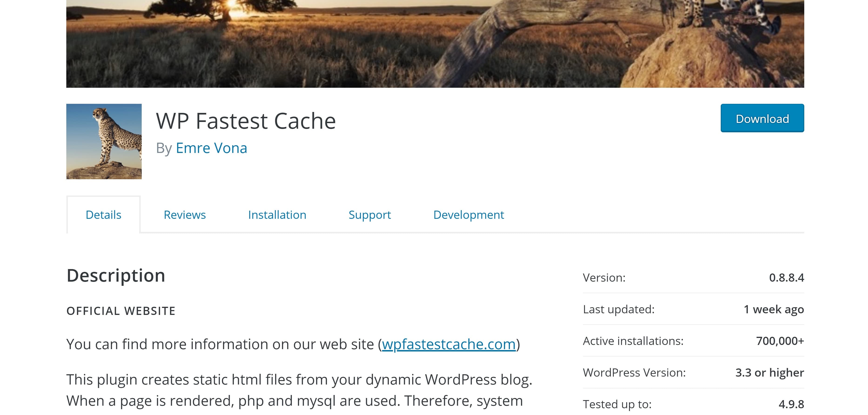
Task: Open the Installation tab
Action: pyautogui.click(x=277, y=214)
